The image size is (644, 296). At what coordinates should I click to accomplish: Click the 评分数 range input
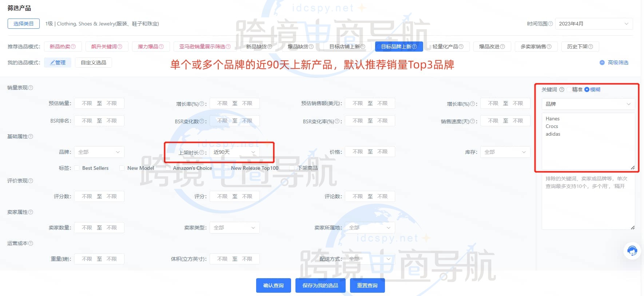click(x=99, y=196)
